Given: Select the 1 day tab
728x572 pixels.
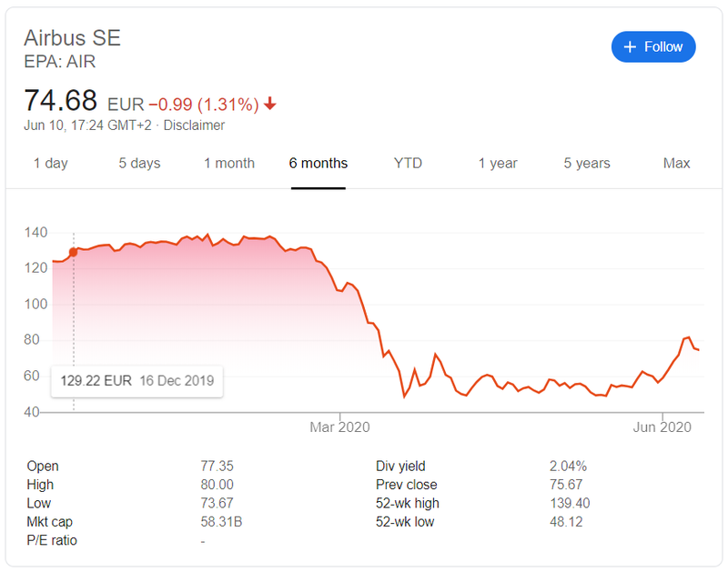Looking at the screenshot, I should tap(51, 164).
